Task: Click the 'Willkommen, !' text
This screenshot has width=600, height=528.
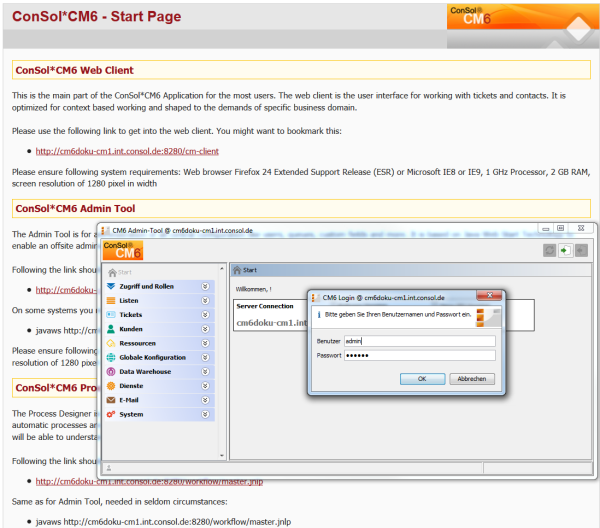Action: point(253,289)
